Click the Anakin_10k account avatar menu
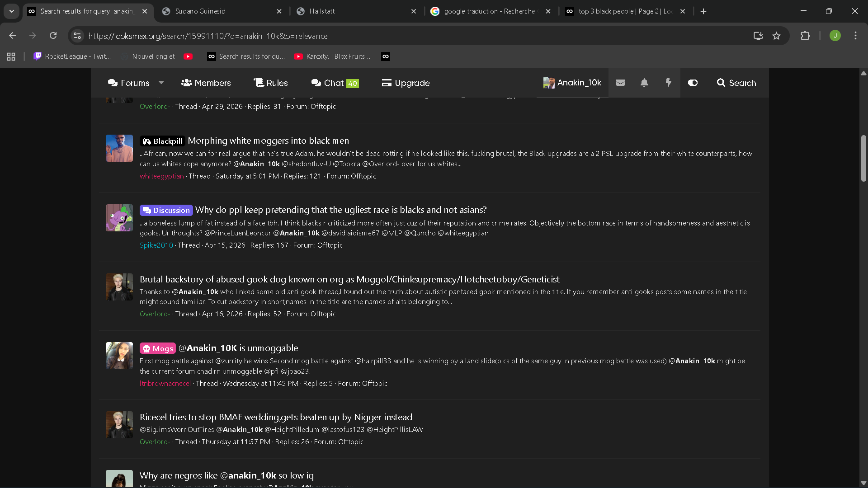Image resolution: width=868 pixels, height=488 pixels. tap(572, 83)
